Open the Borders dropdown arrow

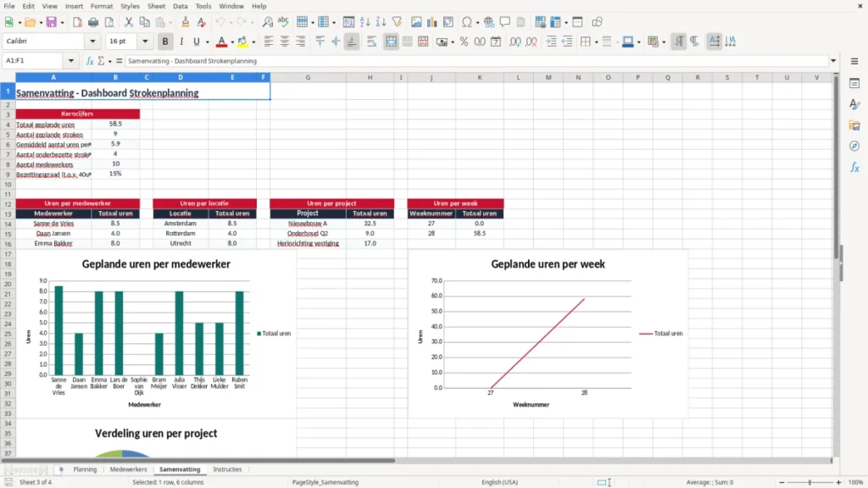click(596, 42)
